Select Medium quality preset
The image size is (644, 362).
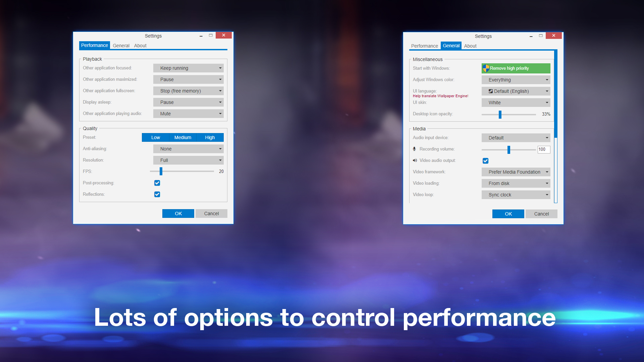tap(182, 137)
